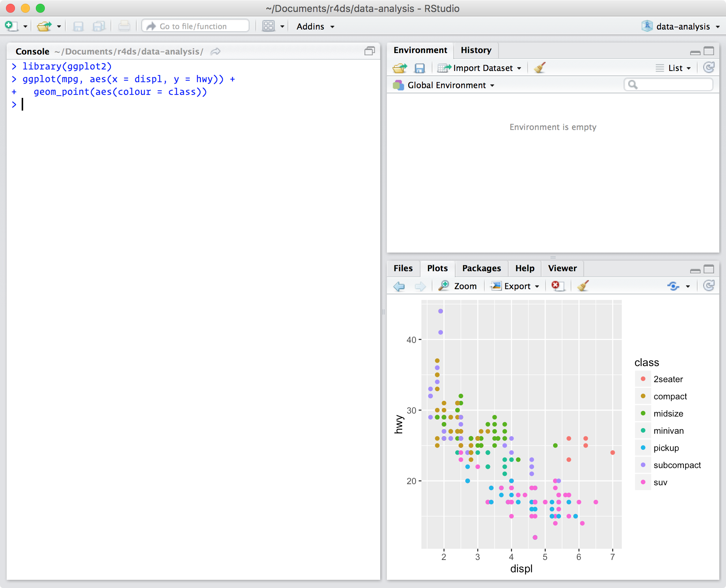Click the compact legend color dot

[643, 396]
